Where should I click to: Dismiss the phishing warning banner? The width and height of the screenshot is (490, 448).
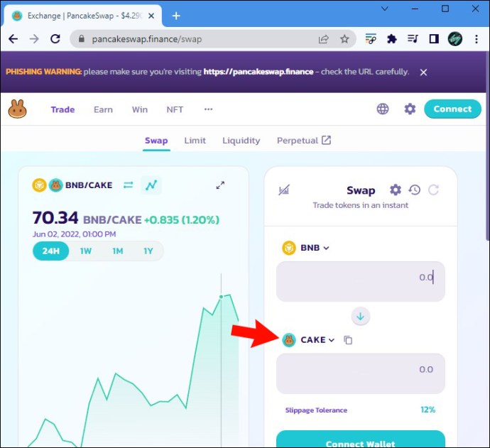(423, 72)
